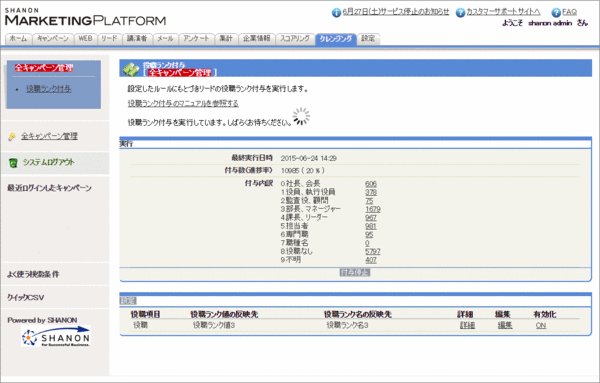The height and width of the screenshot is (383, 600).
Task: Open 役職ランク付与のマニュアルを参照する link
Action: point(183,103)
